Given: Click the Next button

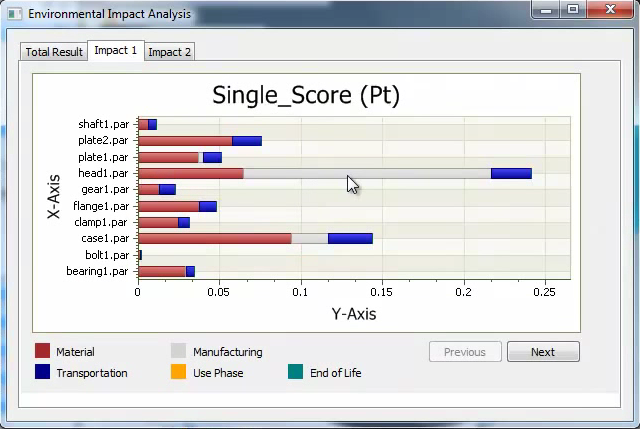Looking at the screenshot, I should click(542, 352).
